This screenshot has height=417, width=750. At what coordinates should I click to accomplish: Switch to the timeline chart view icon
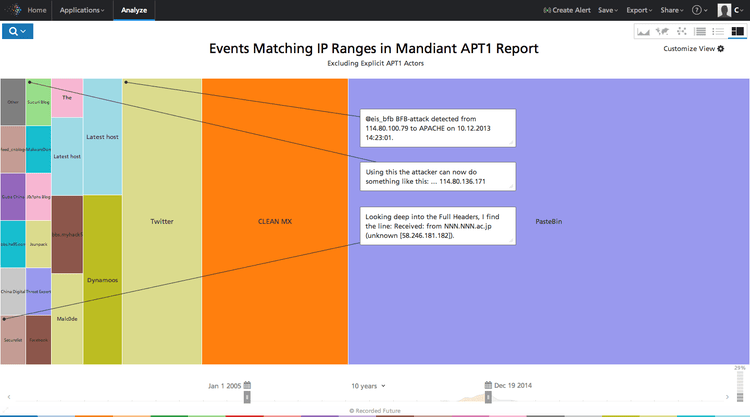645,32
